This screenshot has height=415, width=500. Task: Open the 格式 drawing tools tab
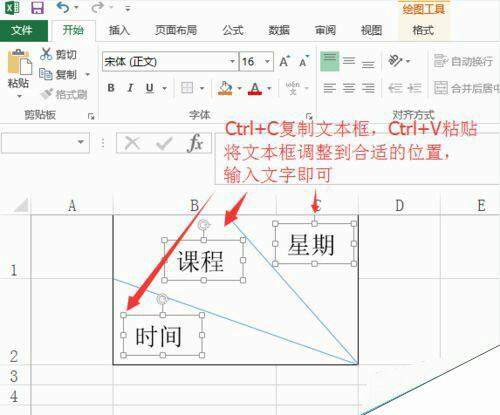click(x=423, y=30)
